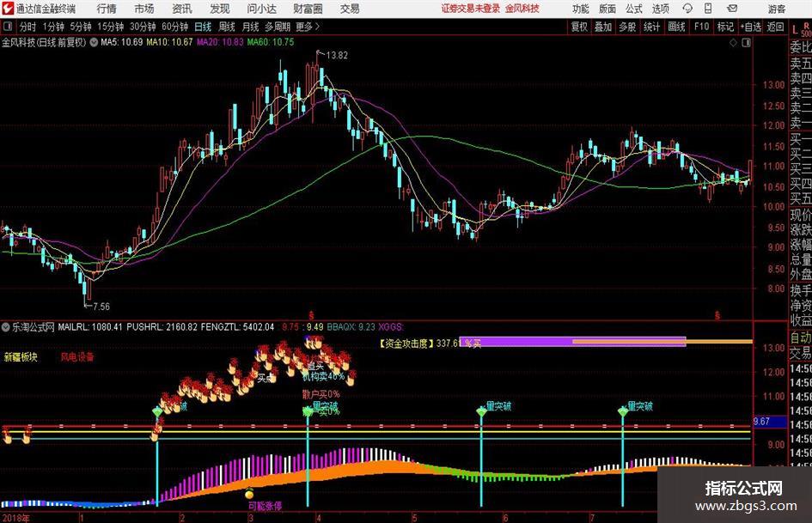Click the 自动 label in the right panel
The height and width of the screenshot is (523, 812).
point(801,338)
